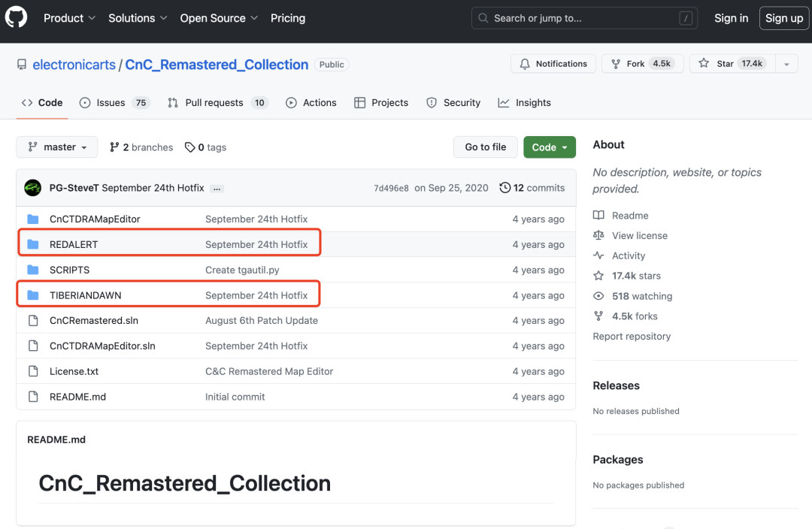Image resolution: width=812 pixels, height=529 pixels.
Task: Click the Readme link in About
Action: click(x=630, y=216)
